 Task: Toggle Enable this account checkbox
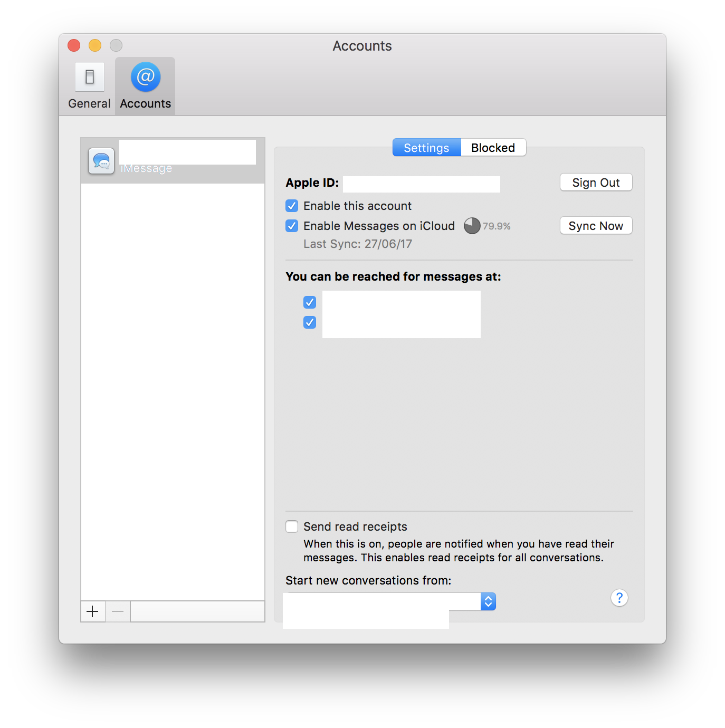coord(292,206)
